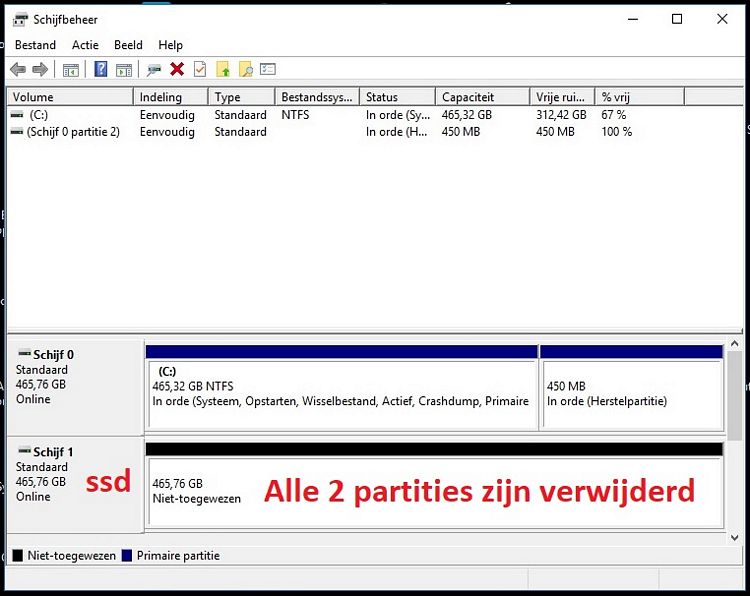Click the black Niet-toegewezen legend swatch
The width and height of the screenshot is (750, 596).
pos(18,555)
